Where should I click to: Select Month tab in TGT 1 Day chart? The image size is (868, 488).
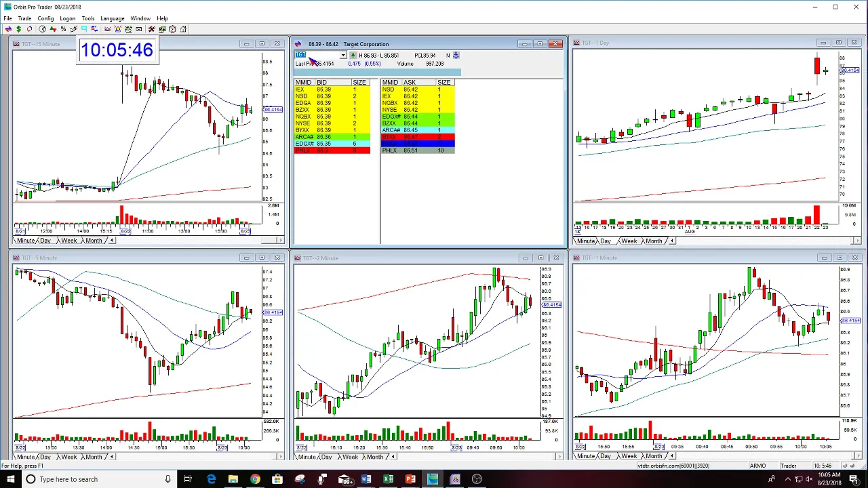654,241
